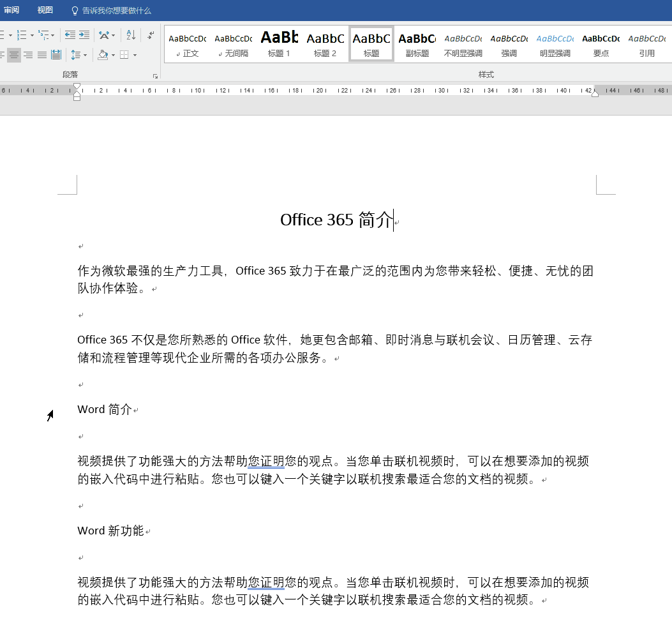Open the 审阅 (Review) ribbon tab
Viewport: 672px width, 618px height.
[11, 10]
